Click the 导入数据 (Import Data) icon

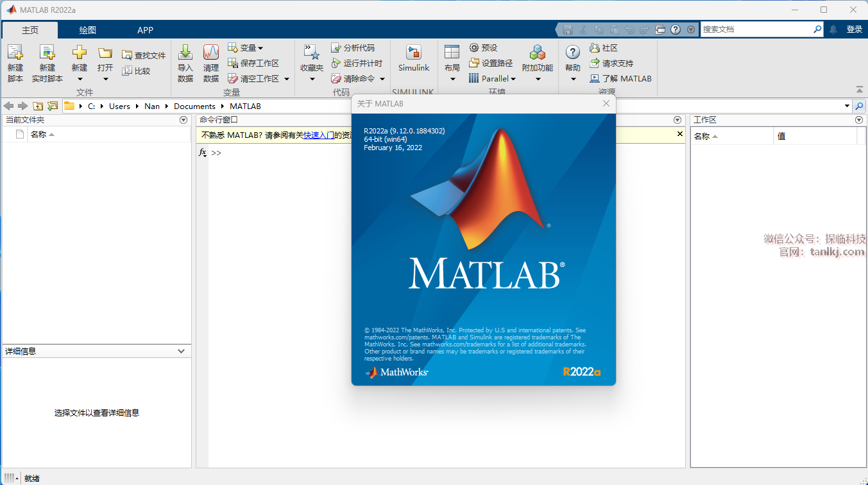click(x=185, y=52)
